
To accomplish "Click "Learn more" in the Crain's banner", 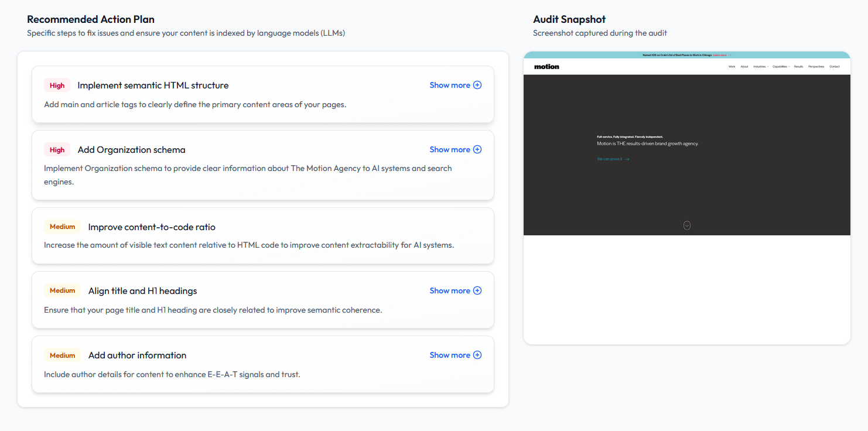I will coord(719,54).
